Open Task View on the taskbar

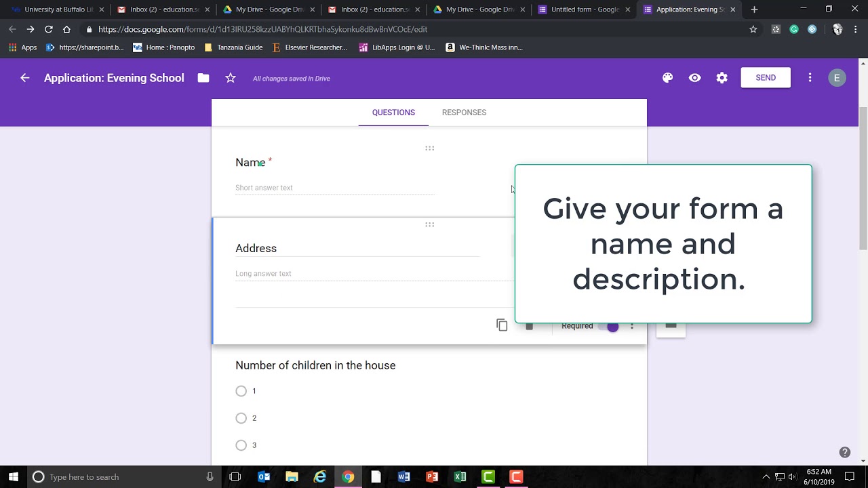pyautogui.click(x=235, y=476)
